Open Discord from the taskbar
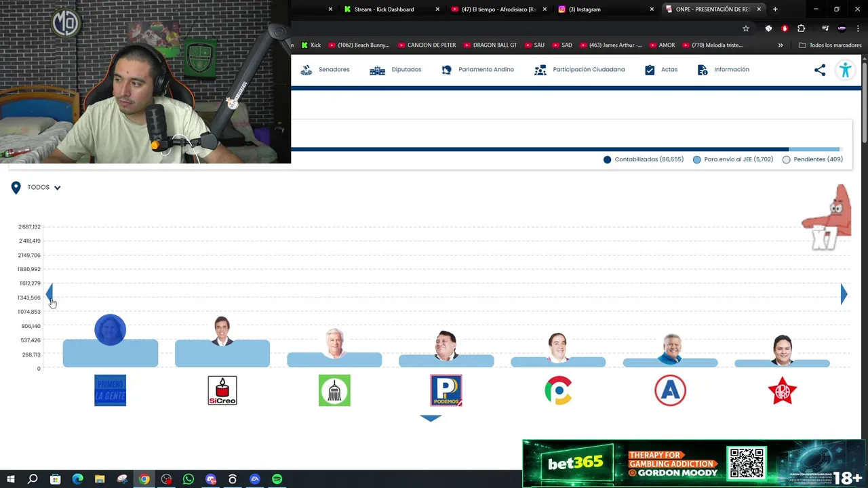 point(211,479)
